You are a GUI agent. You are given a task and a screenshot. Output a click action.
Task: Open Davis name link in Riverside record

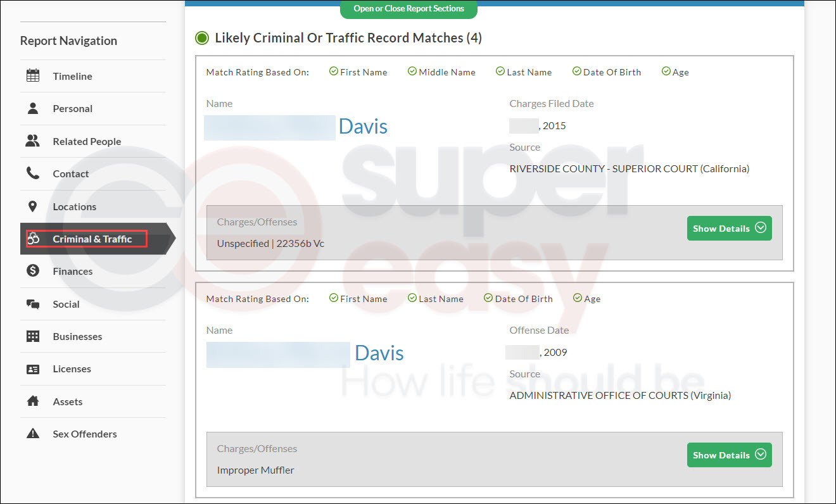[363, 126]
